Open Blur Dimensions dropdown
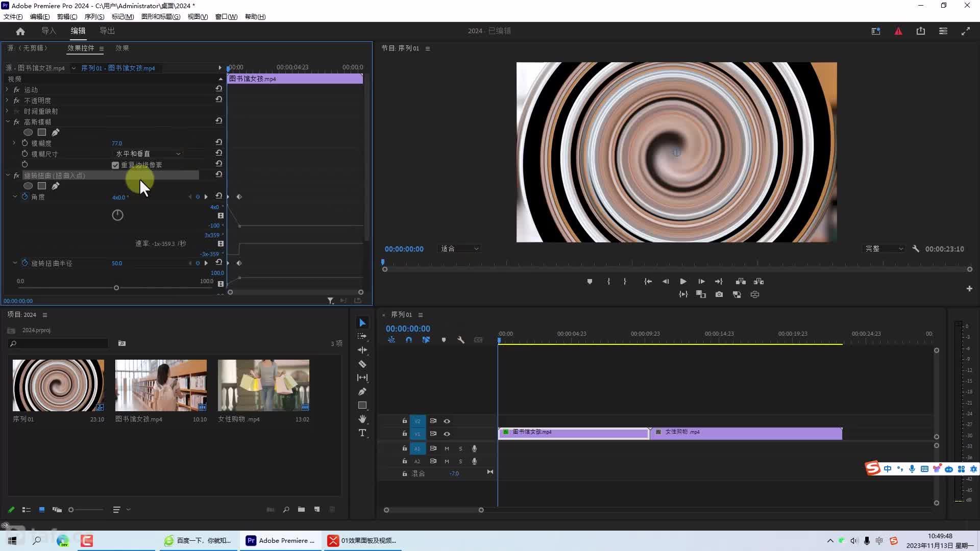This screenshot has width=980, height=551. [x=148, y=154]
